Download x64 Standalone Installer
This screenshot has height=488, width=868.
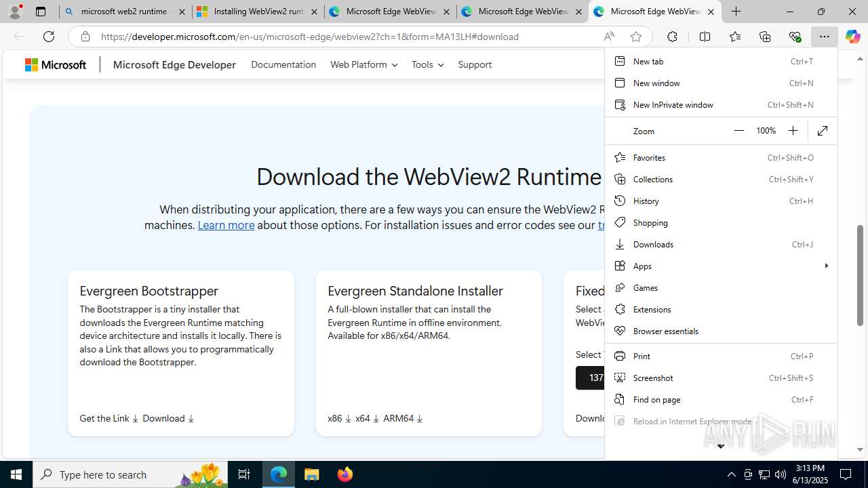368,418
